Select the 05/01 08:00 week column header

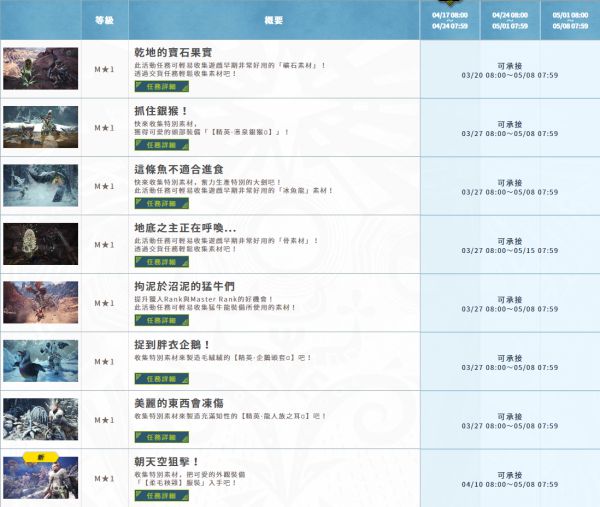point(570,20)
